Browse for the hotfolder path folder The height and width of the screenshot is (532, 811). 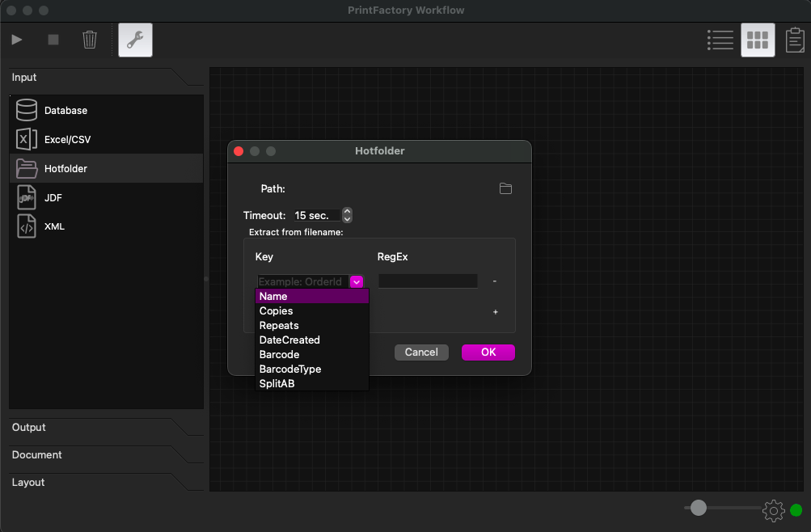[x=506, y=188]
